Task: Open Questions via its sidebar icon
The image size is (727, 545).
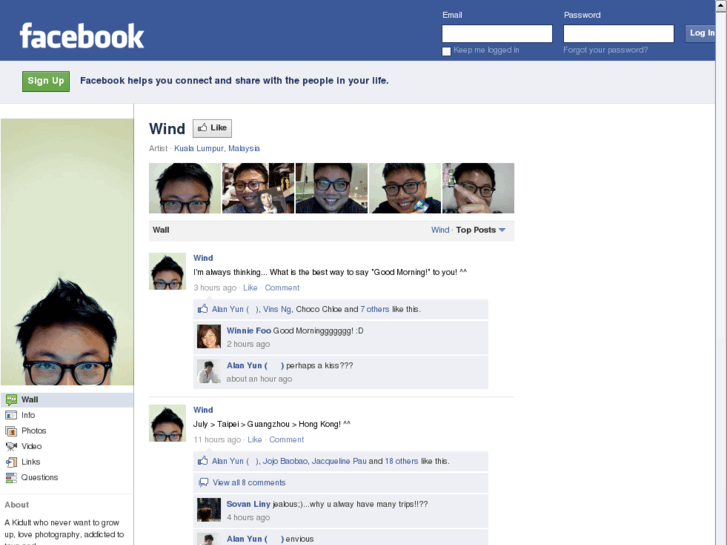Action: tap(11, 477)
